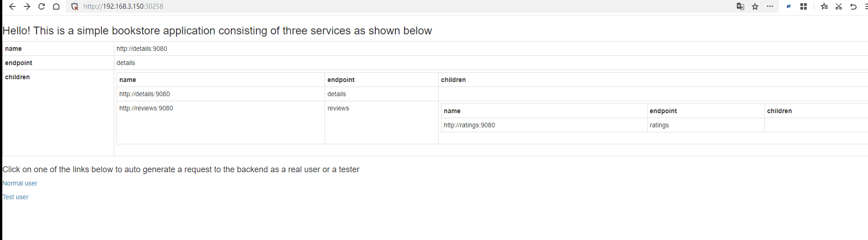Open the browser main menu
Viewport: 868px width, 240px height.
[866, 6]
